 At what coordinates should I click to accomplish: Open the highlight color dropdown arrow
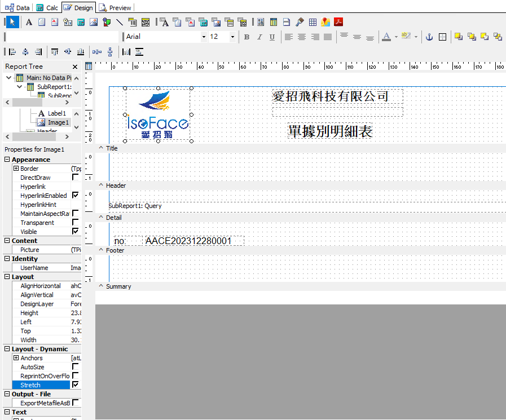[416, 37]
